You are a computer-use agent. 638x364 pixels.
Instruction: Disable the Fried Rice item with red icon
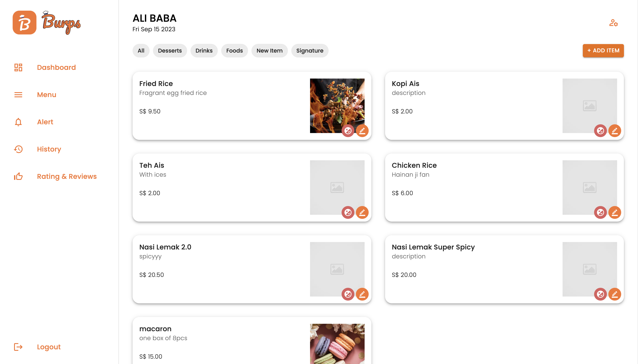[x=348, y=130]
